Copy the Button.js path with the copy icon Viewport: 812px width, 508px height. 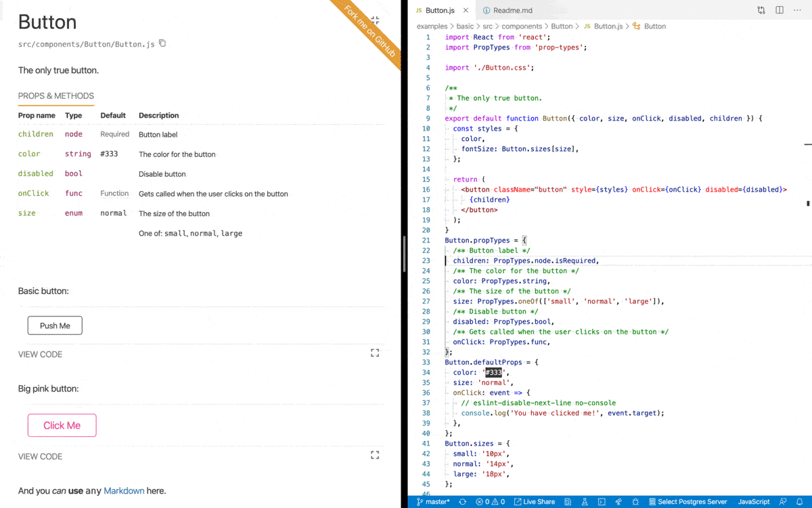161,43
